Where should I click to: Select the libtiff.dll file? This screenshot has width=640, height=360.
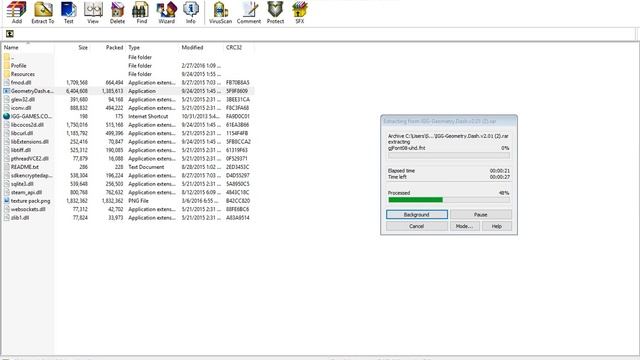point(129,150)
